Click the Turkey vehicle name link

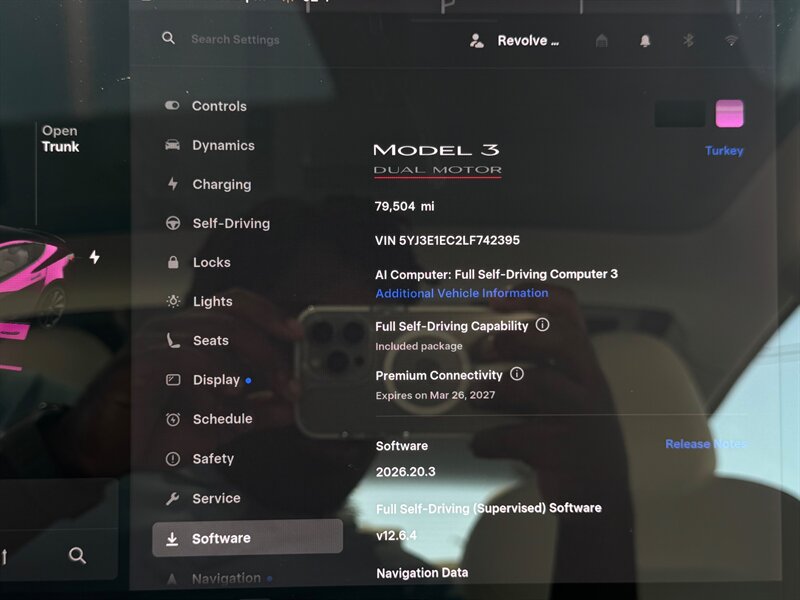click(x=724, y=151)
